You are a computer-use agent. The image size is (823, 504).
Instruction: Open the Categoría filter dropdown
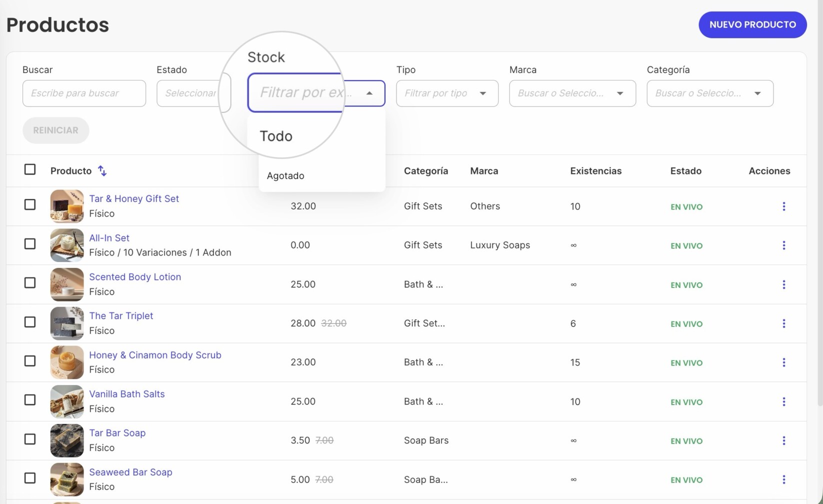710,93
